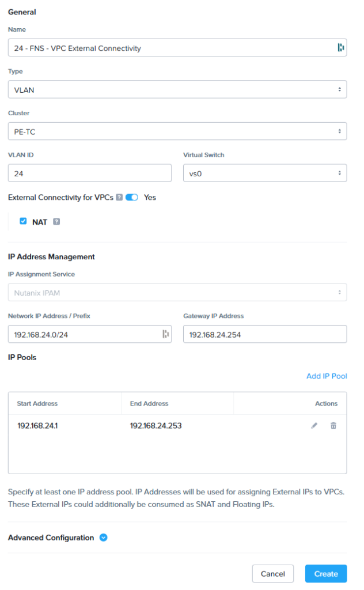Open the Cluster dropdown showing PE-TC

(x=177, y=131)
